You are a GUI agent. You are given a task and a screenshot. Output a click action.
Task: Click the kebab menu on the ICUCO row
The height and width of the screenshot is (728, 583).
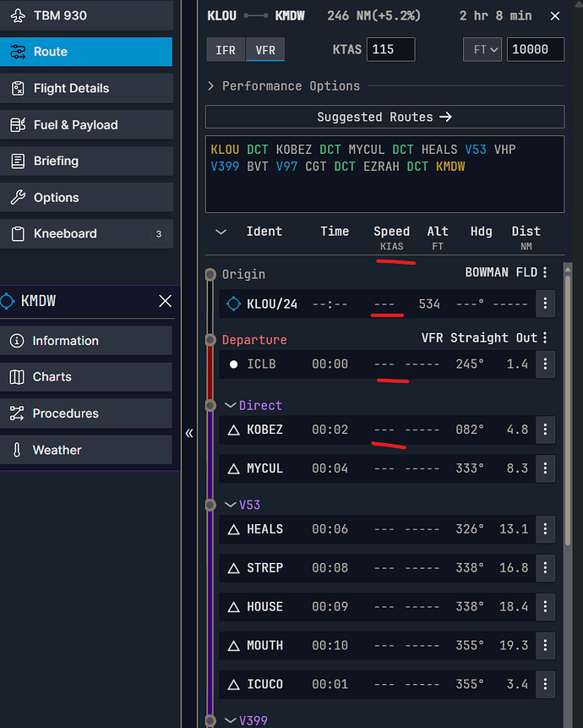coord(545,684)
